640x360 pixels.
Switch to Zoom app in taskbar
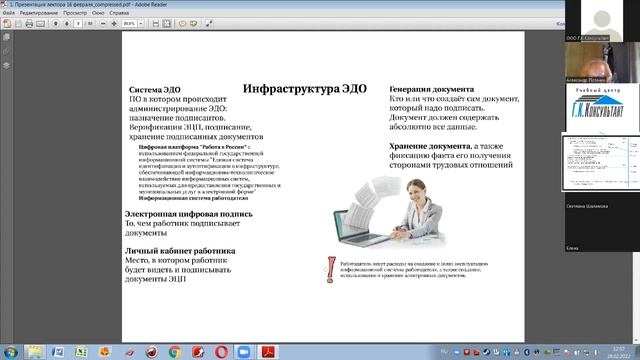(244, 352)
